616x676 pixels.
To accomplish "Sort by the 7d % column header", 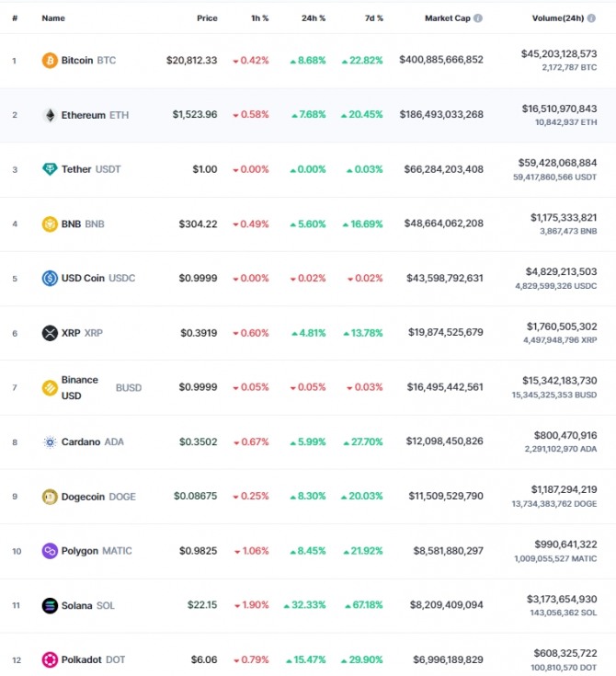I will click(374, 18).
